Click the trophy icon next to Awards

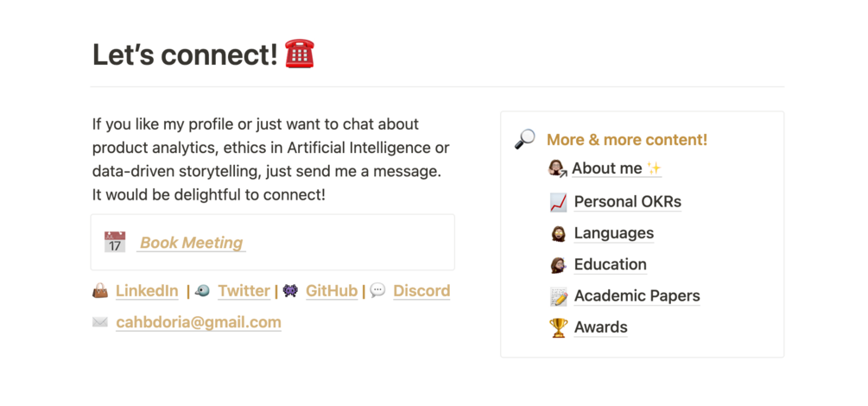(x=559, y=327)
